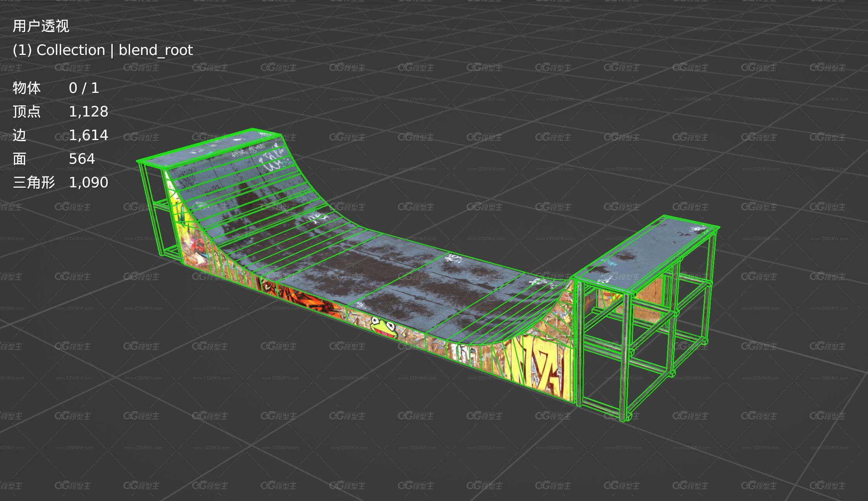
Task: Click the '(1) Collection | blend_root' text
Action: (x=103, y=50)
